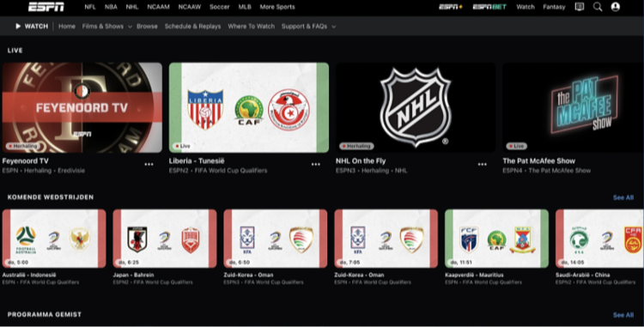
Task: Play the Liberia - Tunesië live thumbnail
Action: click(249, 107)
